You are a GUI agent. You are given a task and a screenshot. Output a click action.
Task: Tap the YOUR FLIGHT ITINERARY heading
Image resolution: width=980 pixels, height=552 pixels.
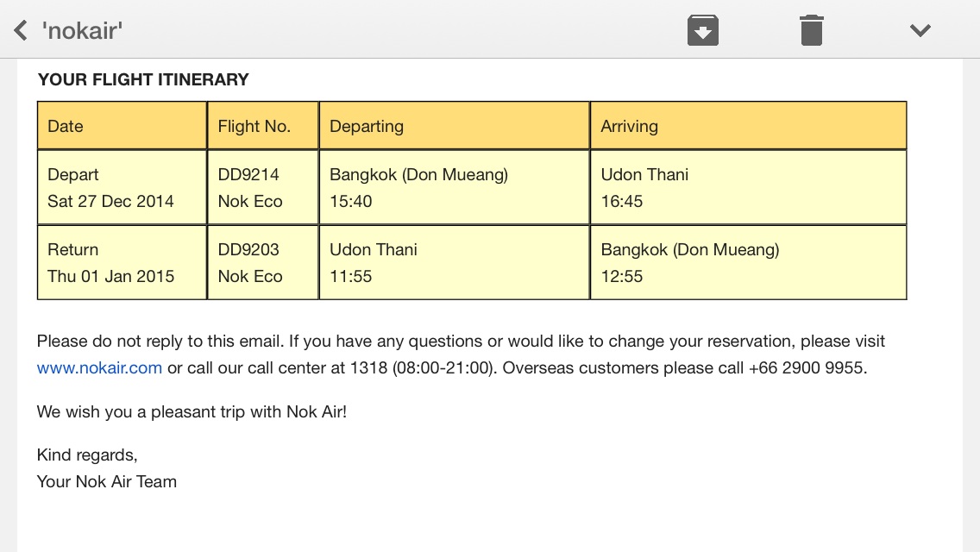click(x=143, y=79)
